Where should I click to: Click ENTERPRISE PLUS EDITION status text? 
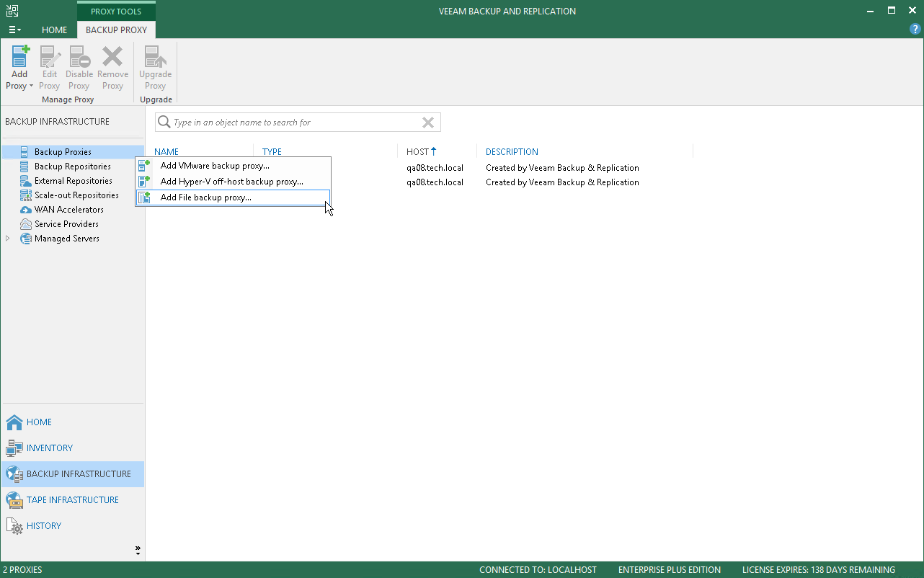(670, 570)
